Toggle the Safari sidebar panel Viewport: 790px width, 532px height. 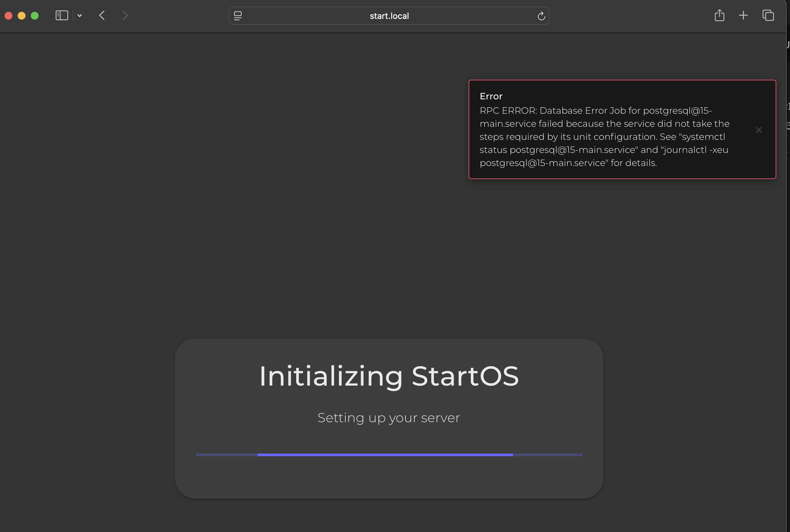pos(62,16)
